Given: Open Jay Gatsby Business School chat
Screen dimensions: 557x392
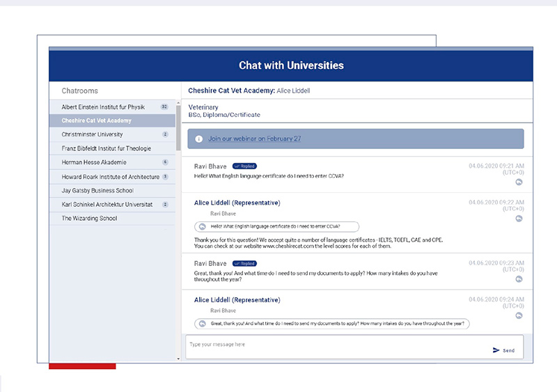Looking at the screenshot, I should [97, 191].
